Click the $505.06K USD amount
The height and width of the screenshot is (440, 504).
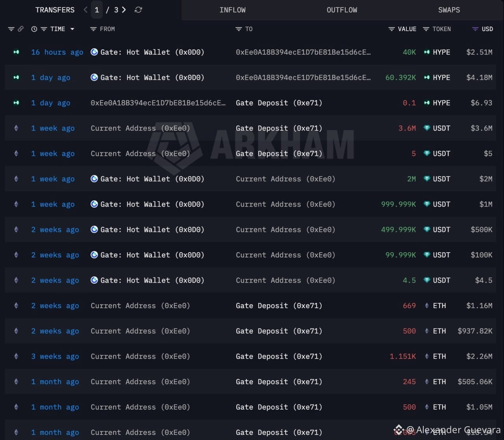point(475,382)
